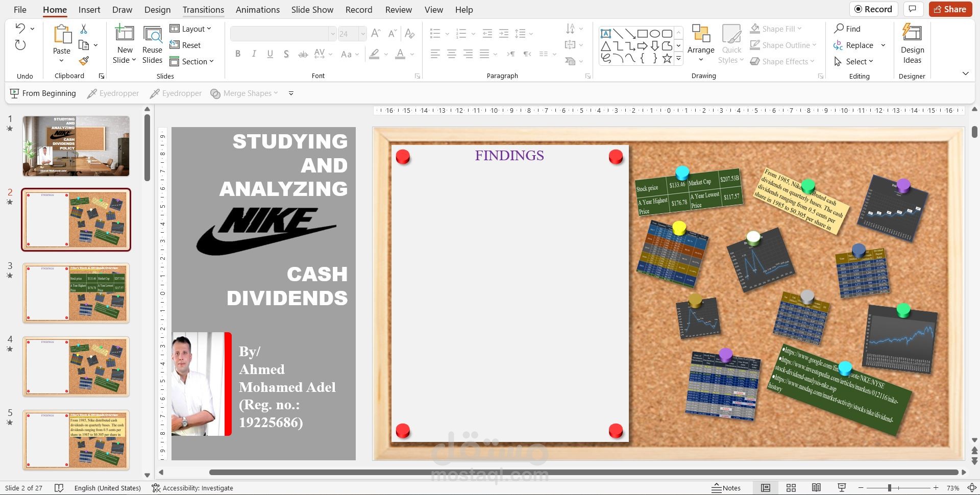Open the File menu

tap(20, 10)
